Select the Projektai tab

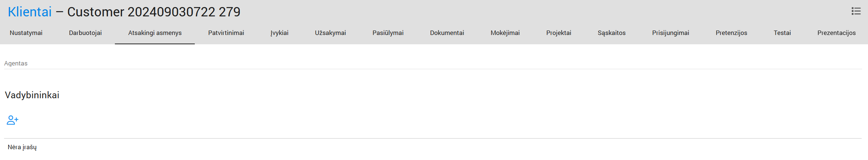[558, 33]
